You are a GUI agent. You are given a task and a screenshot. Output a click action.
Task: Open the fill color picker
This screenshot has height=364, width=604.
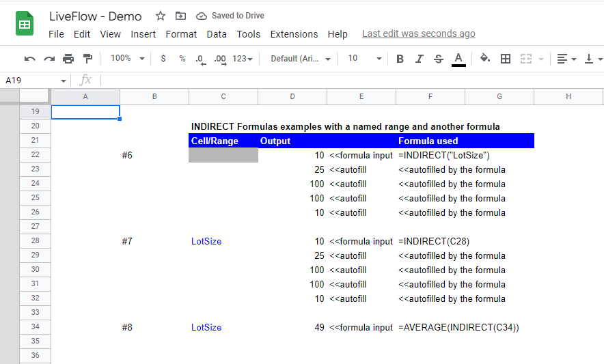(x=485, y=59)
